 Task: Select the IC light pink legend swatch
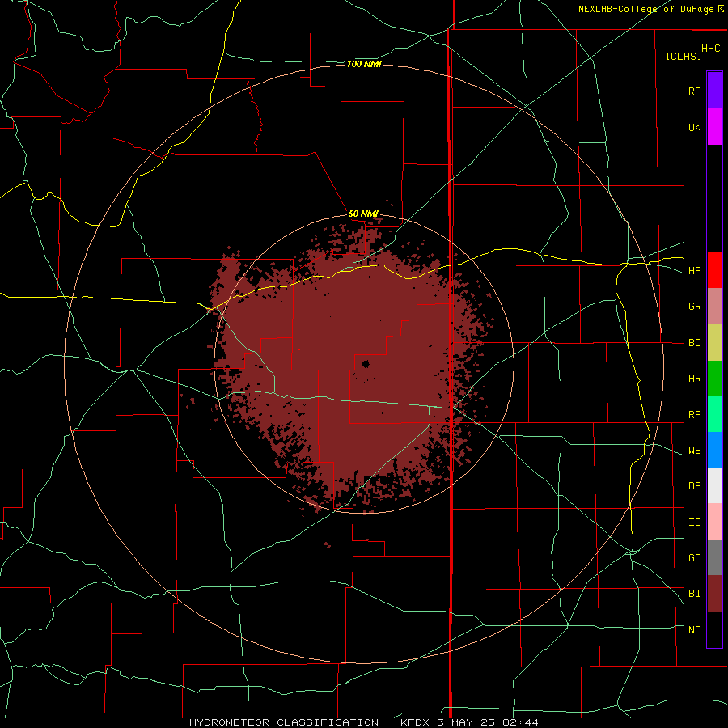click(x=714, y=522)
